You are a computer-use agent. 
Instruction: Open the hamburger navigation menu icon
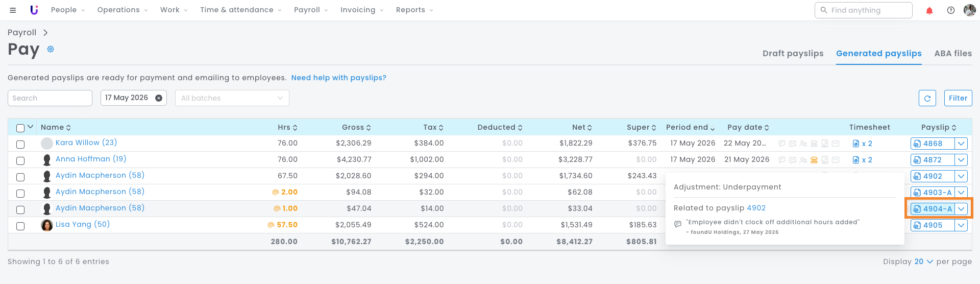[x=13, y=10]
